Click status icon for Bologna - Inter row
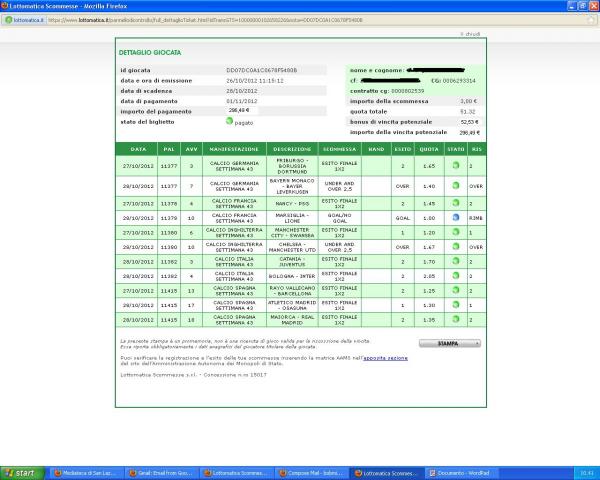 pos(456,274)
